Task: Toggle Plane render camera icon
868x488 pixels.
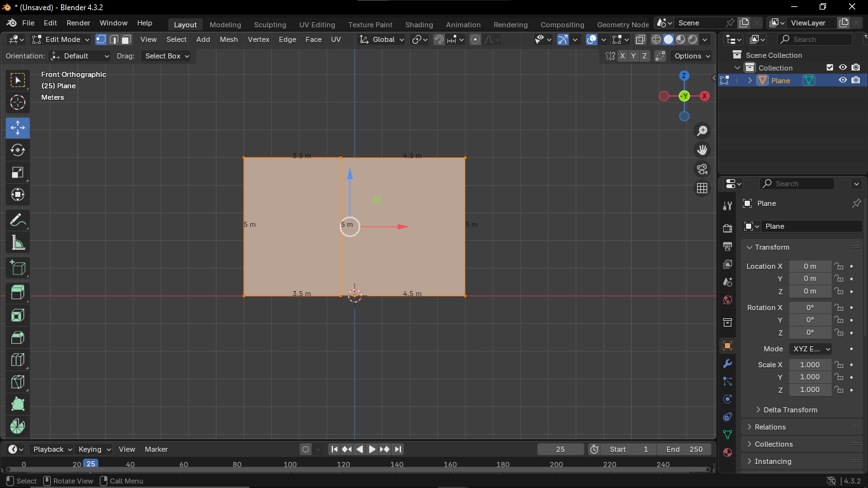Action: click(856, 81)
